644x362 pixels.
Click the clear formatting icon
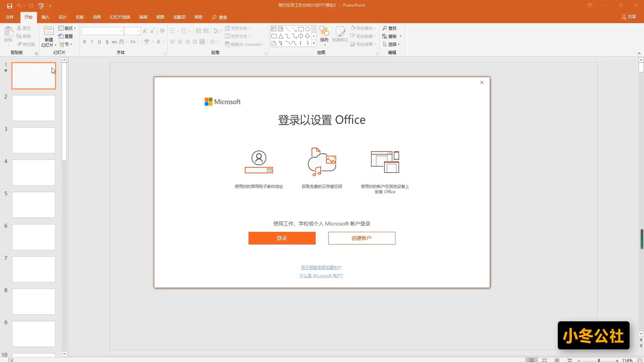click(x=162, y=31)
